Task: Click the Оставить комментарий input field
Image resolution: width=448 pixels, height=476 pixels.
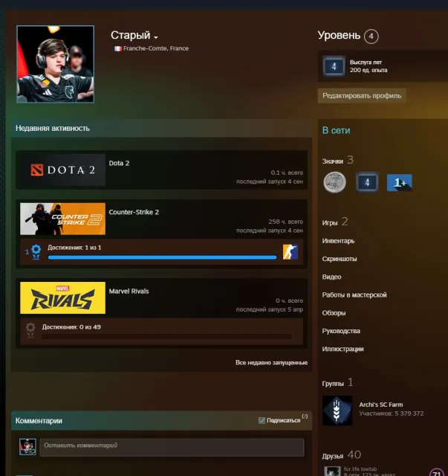Action: 172,447
